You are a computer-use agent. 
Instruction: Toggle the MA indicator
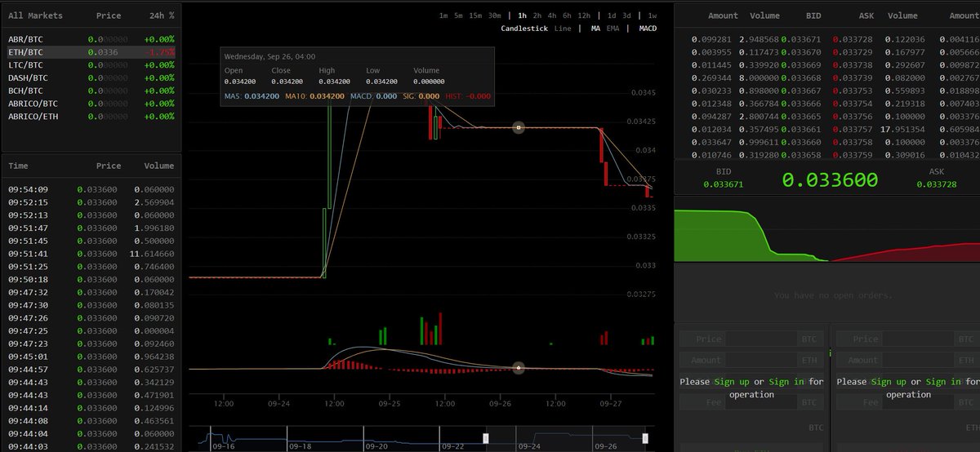click(596, 29)
